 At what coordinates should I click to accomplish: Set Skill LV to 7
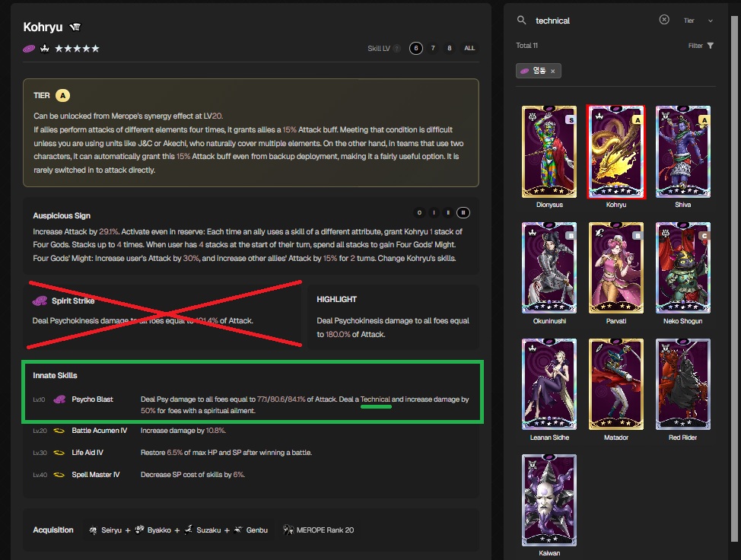433,48
